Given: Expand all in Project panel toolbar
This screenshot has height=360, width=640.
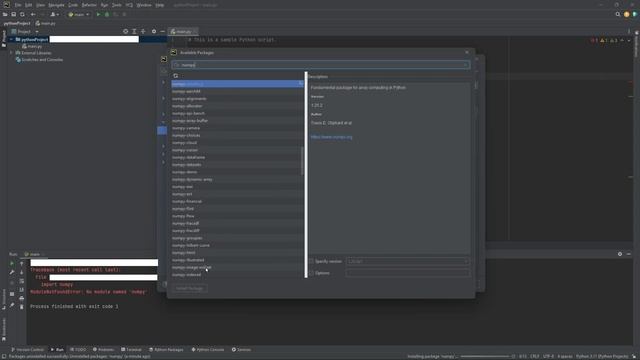Looking at the screenshot, I should [134, 31].
